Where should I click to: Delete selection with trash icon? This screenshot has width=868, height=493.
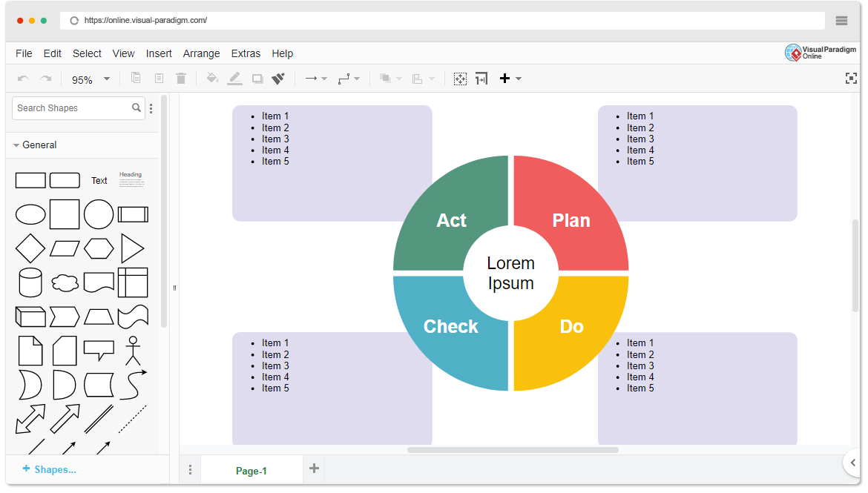tap(181, 79)
